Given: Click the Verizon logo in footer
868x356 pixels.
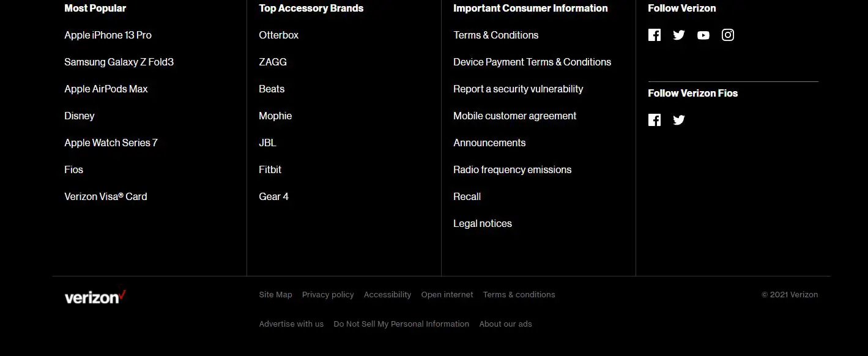Looking at the screenshot, I should (x=95, y=297).
